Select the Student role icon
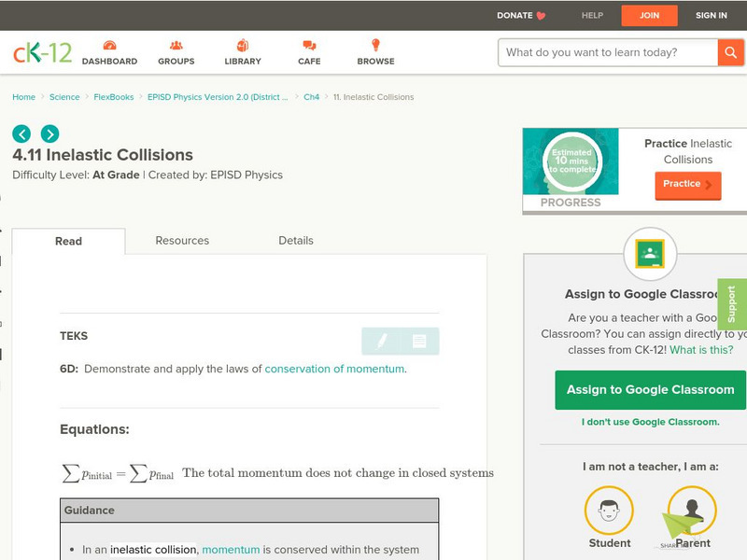Viewport: 747px width, 560px height. point(609,511)
